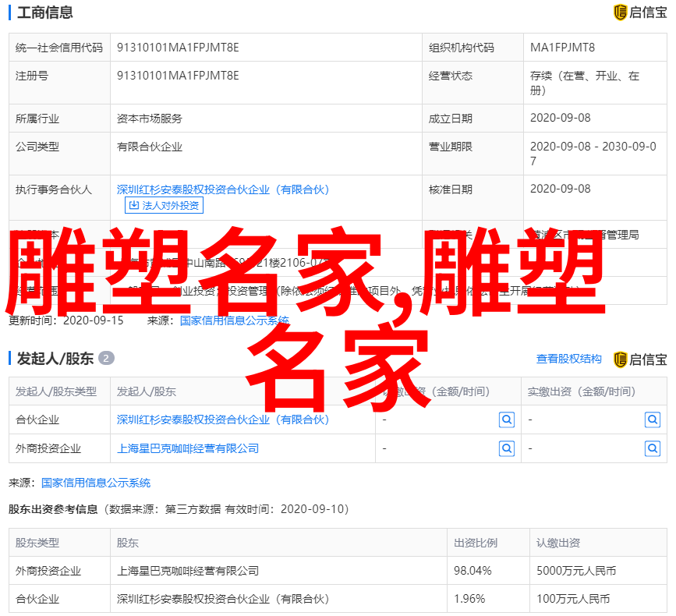Select the 5000万元人民币 subscribed amount
This screenshot has width=676, height=616.
tap(576, 571)
